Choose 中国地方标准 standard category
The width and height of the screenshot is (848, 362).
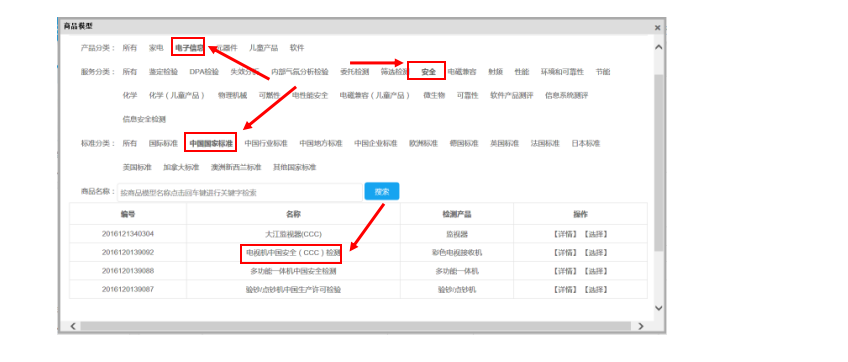[x=321, y=143]
